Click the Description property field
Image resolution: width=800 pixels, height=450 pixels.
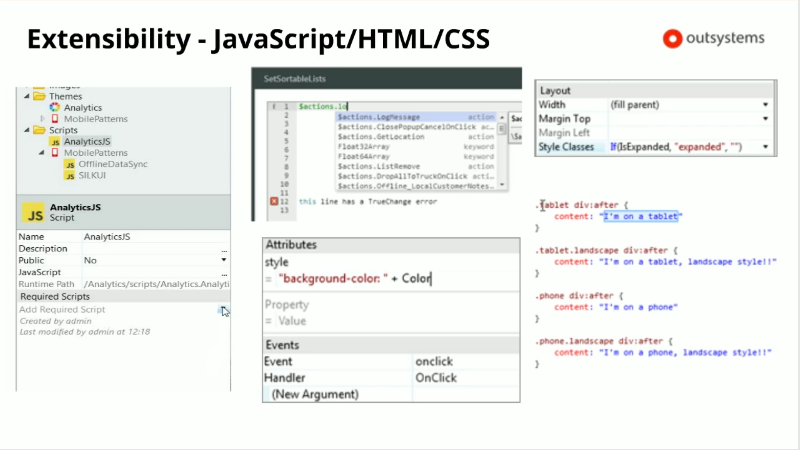point(151,248)
